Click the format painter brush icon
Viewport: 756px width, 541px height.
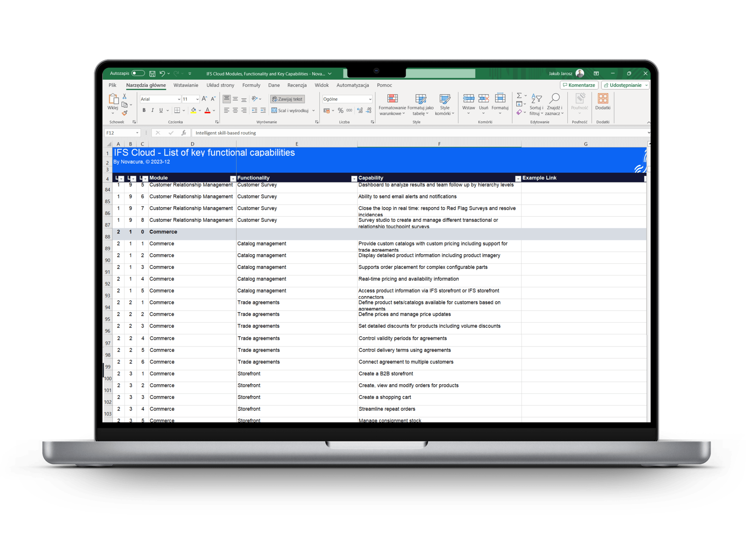tap(125, 113)
